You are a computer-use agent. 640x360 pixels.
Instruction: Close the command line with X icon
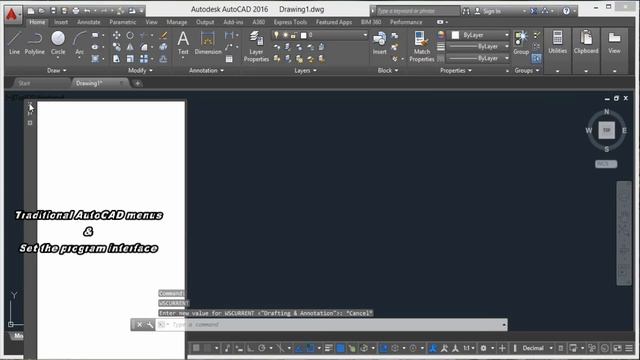[139, 325]
